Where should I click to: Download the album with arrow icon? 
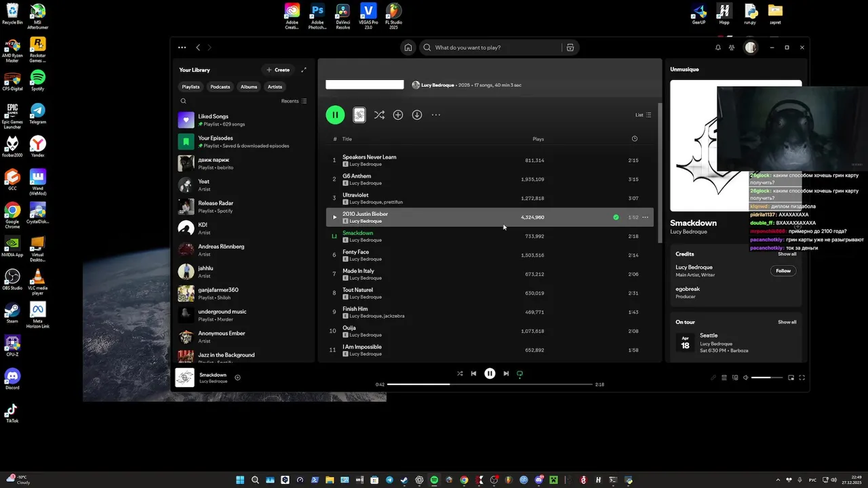pyautogui.click(x=417, y=115)
